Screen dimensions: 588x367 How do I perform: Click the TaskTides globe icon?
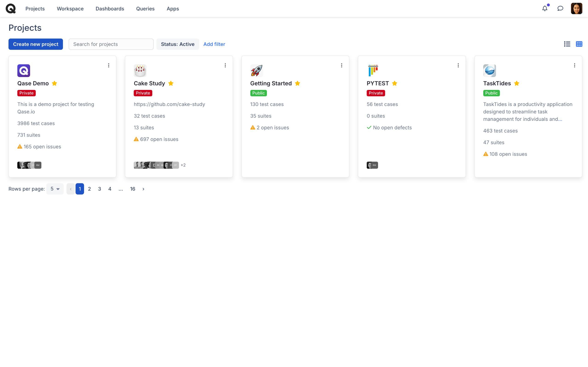(x=489, y=71)
